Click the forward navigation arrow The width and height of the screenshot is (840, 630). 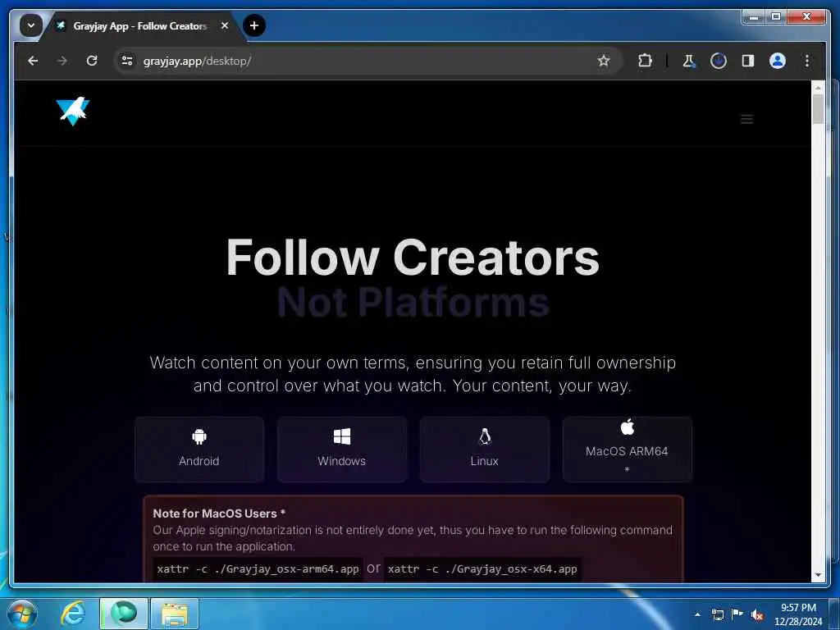(62, 61)
